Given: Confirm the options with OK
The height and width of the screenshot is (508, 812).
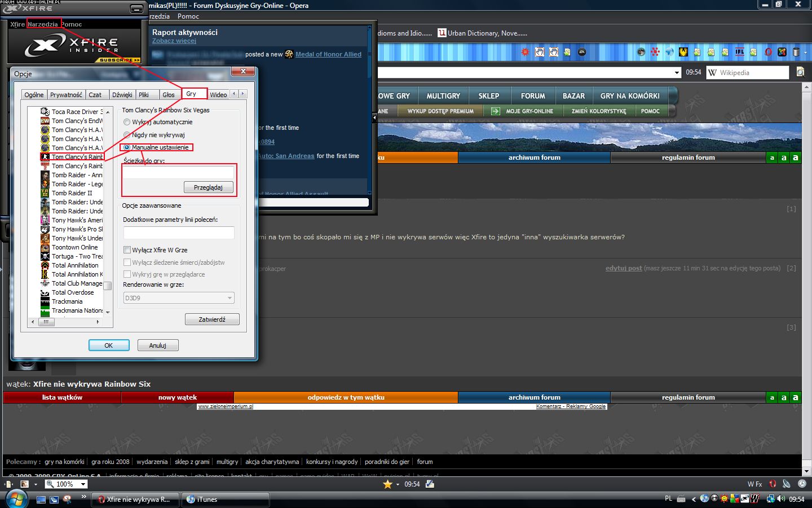Looking at the screenshot, I should pyautogui.click(x=109, y=345).
